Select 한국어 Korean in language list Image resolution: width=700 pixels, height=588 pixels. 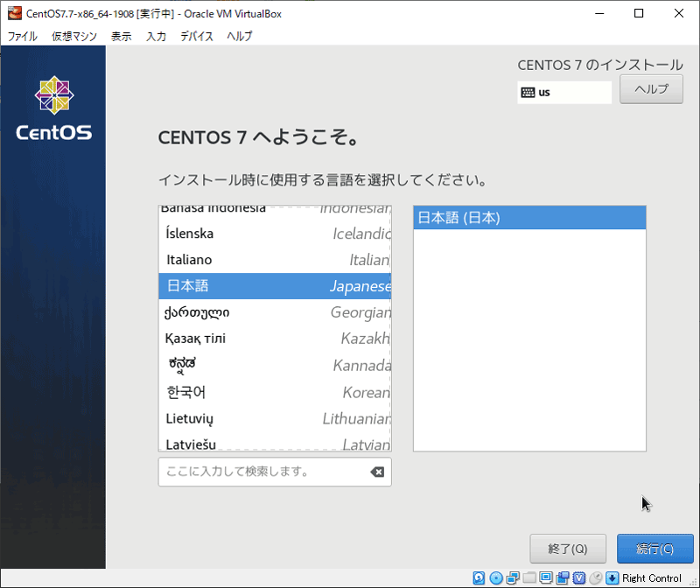click(275, 392)
